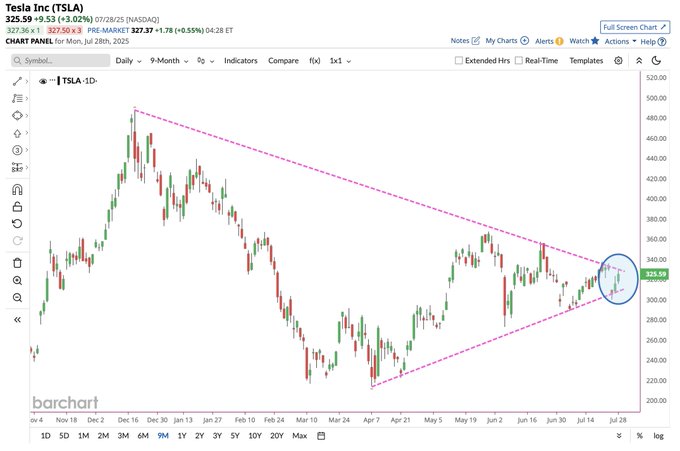Check the Real-Time checkbox
The image size is (680, 451).
[519, 61]
